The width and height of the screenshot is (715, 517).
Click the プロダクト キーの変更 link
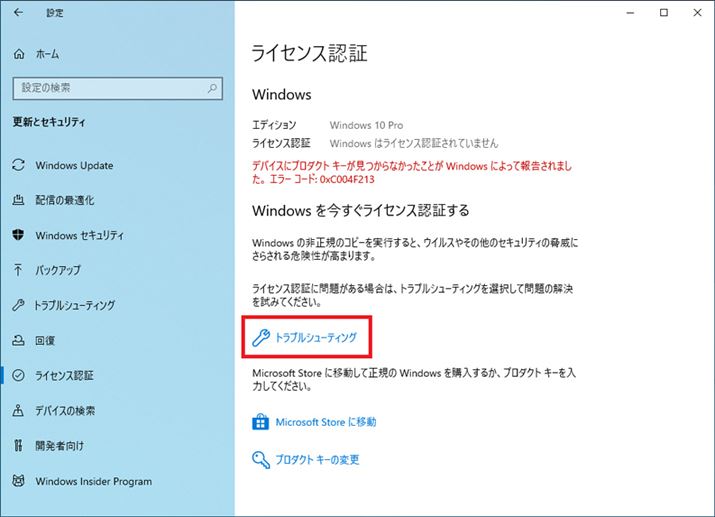tap(317, 460)
